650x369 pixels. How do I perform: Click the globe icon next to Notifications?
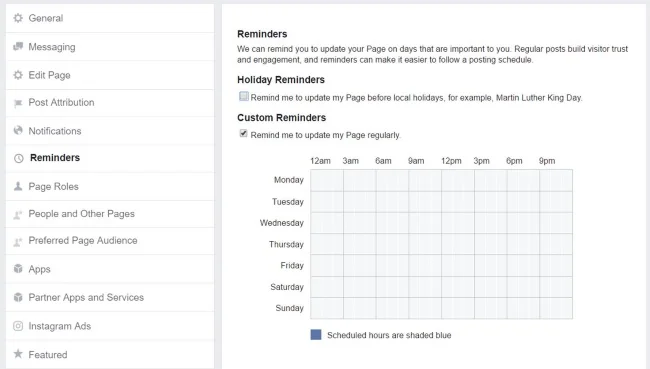tap(18, 130)
